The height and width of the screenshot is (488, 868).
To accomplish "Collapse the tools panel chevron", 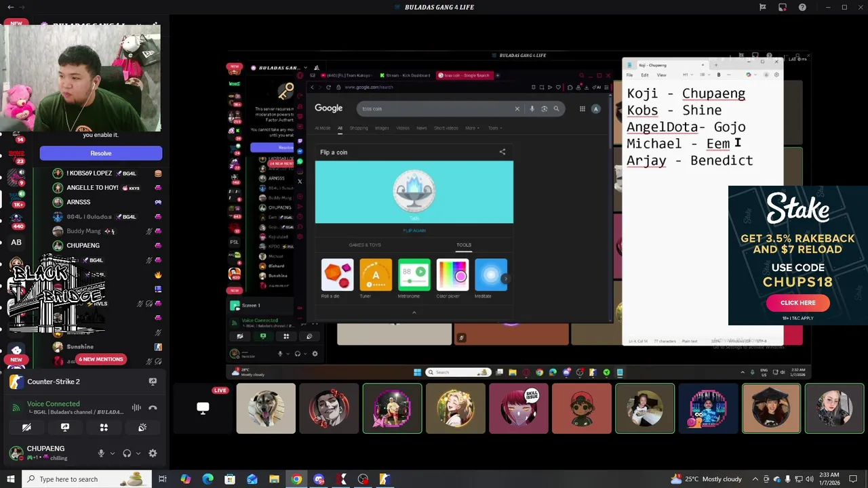I will (414, 312).
